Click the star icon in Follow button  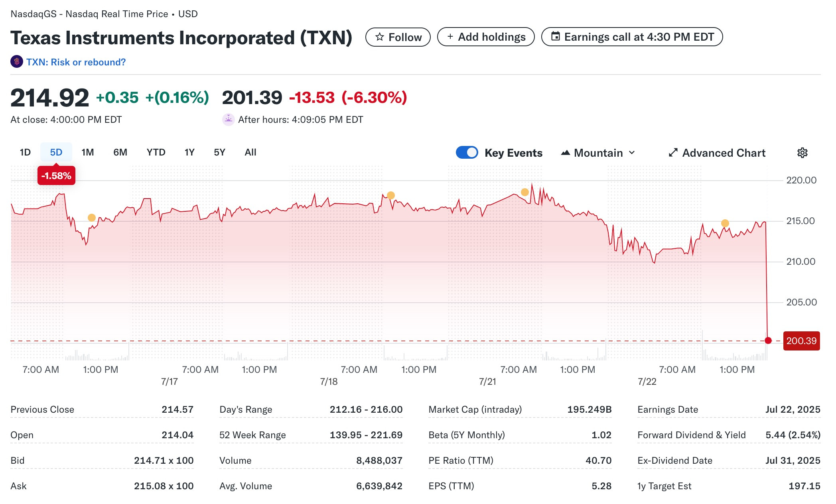coord(380,37)
